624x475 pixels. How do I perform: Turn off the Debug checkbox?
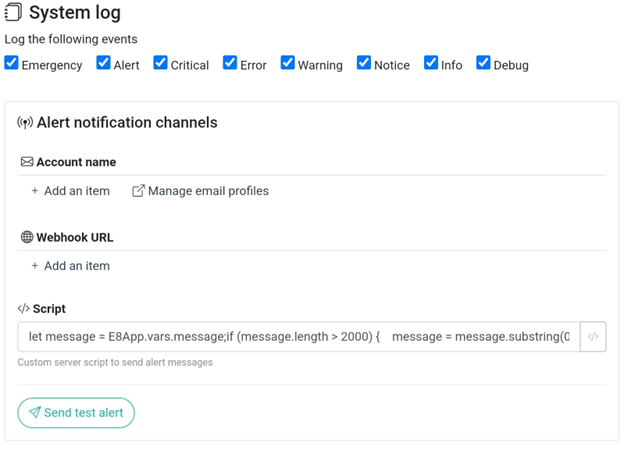(x=483, y=63)
